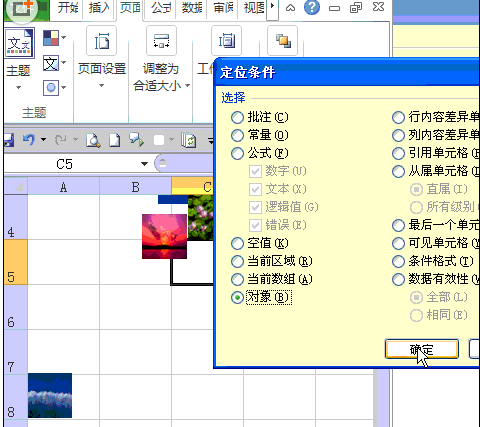Select the 条件格式(T) radio option
Screen dimensions: 480x427
tap(398, 261)
